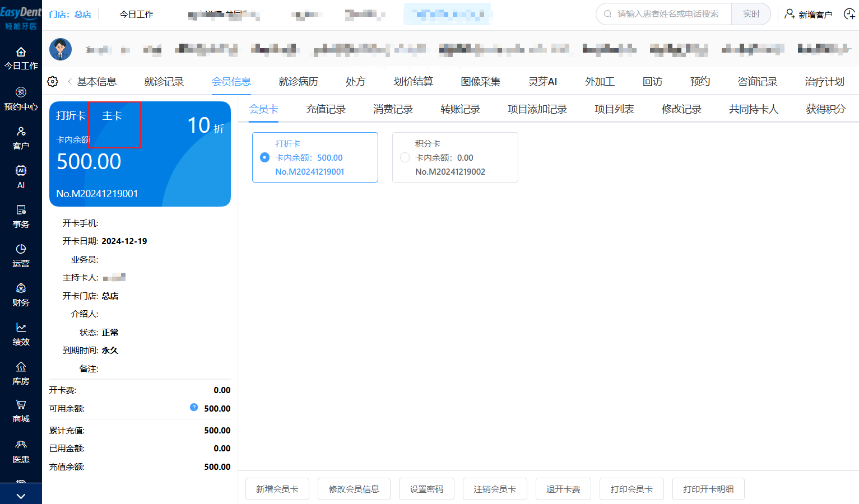Open the 咨询记录 tab

[757, 82]
